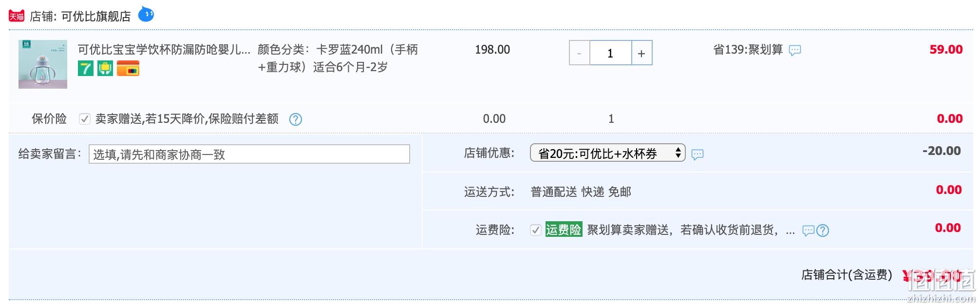Click the 给卖家留言 message input field
Screen dimensions: 980x307
(x=249, y=154)
